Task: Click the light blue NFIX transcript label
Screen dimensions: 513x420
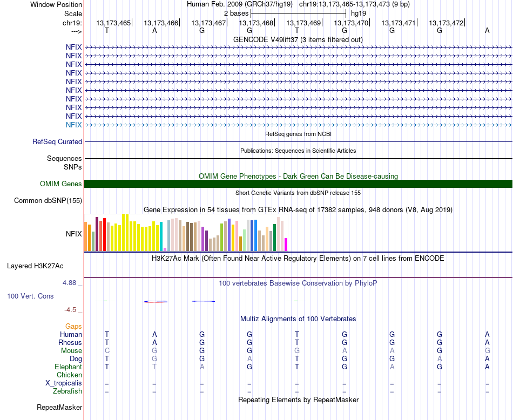Action: click(x=73, y=125)
